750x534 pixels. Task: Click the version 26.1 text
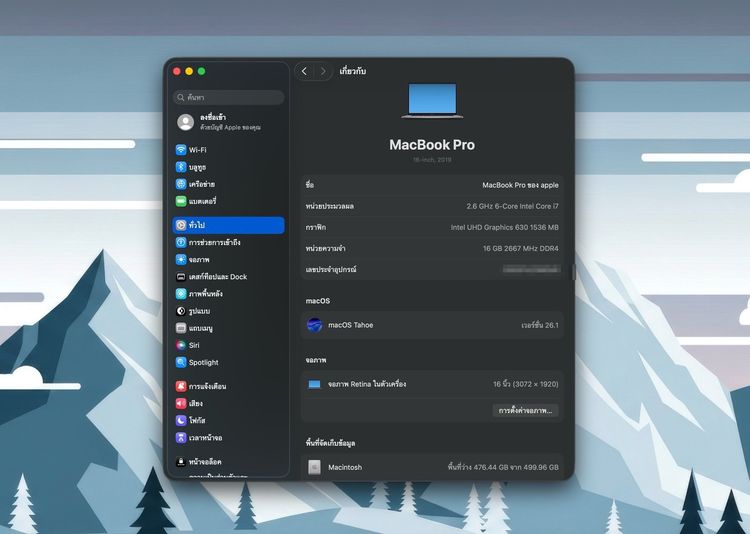pos(540,325)
